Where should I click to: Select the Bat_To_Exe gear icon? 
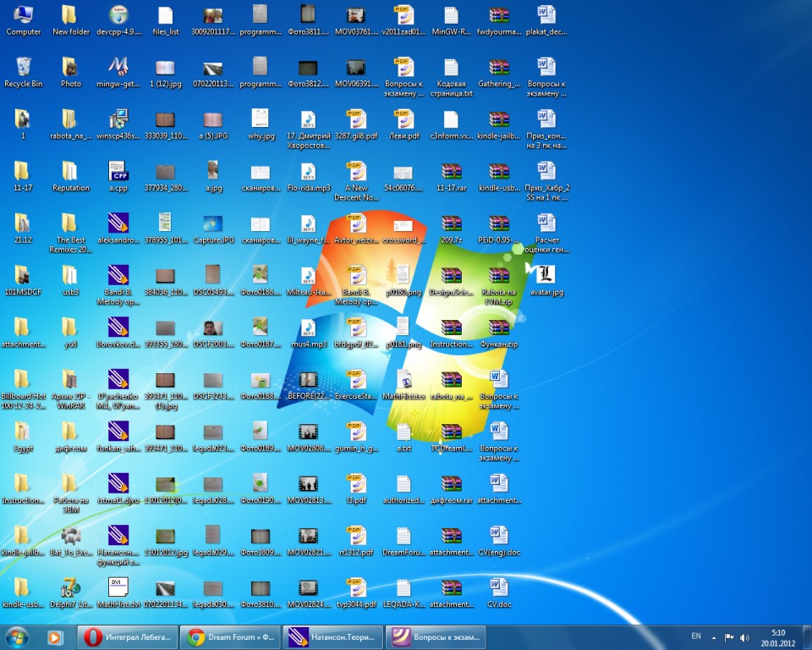click(71, 541)
